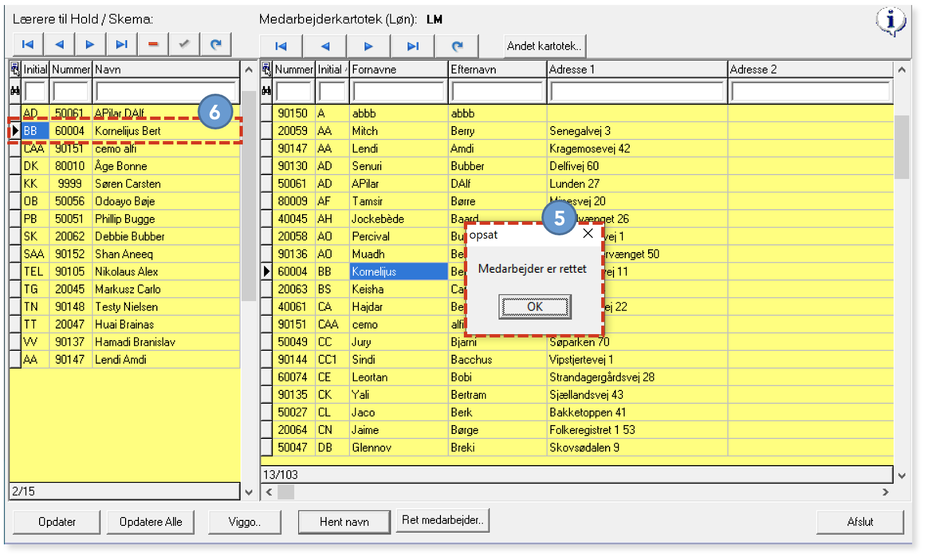The image size is (930, 560).
Task: Refresh the Medarbejderkartotek list
Action: point(457,46)
